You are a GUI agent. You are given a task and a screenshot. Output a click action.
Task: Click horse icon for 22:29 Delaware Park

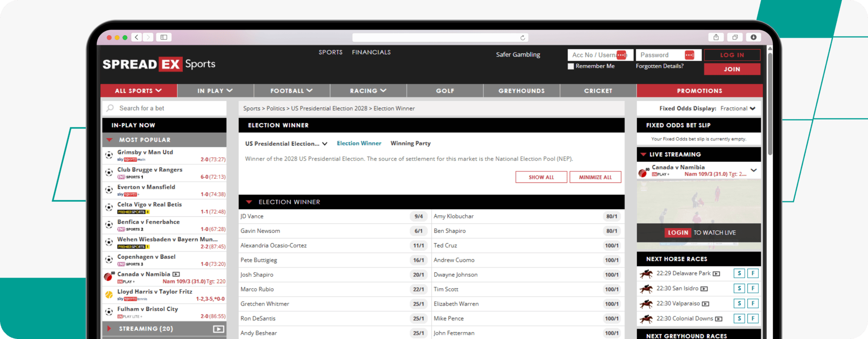point(646,274)
